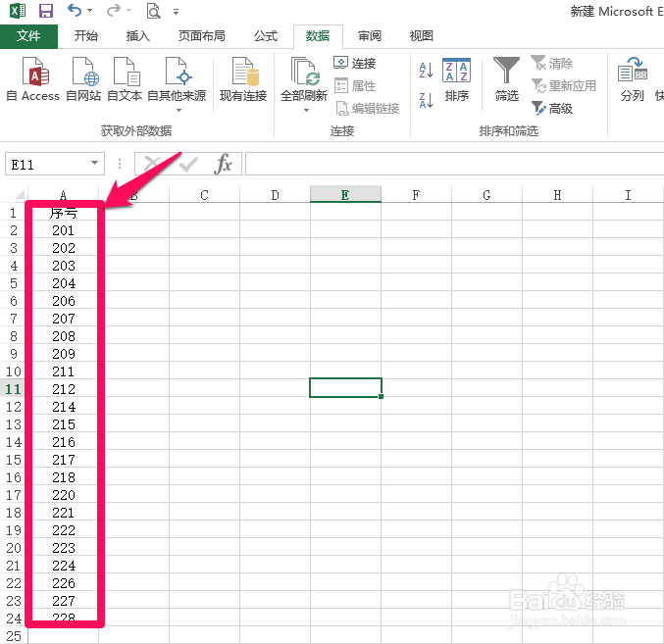Select cell containing 206

(x=63, y=301)
